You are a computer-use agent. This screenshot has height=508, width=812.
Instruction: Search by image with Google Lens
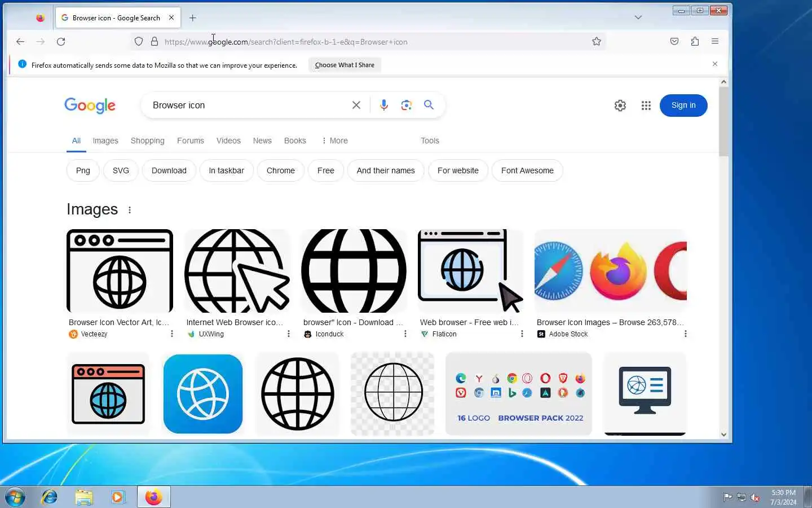pos(407,105)
